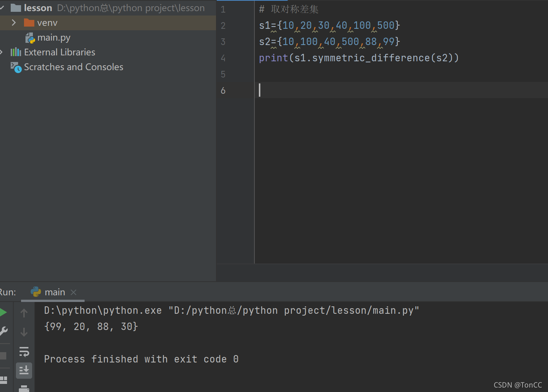548x392 pixels.
Task: Click the 'print' keyword on line 4
Action: (273, 58)
